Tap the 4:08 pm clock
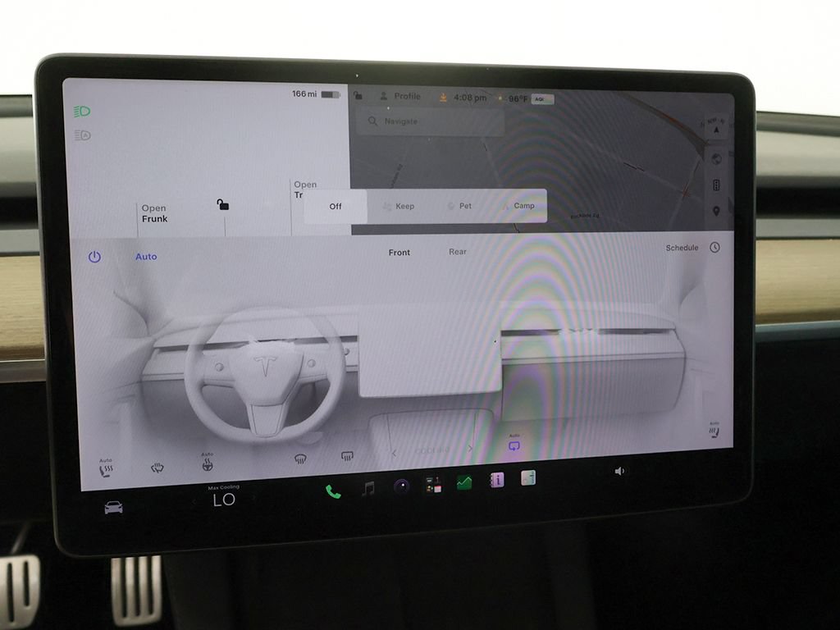840x630 pixels. coord(470,98)
